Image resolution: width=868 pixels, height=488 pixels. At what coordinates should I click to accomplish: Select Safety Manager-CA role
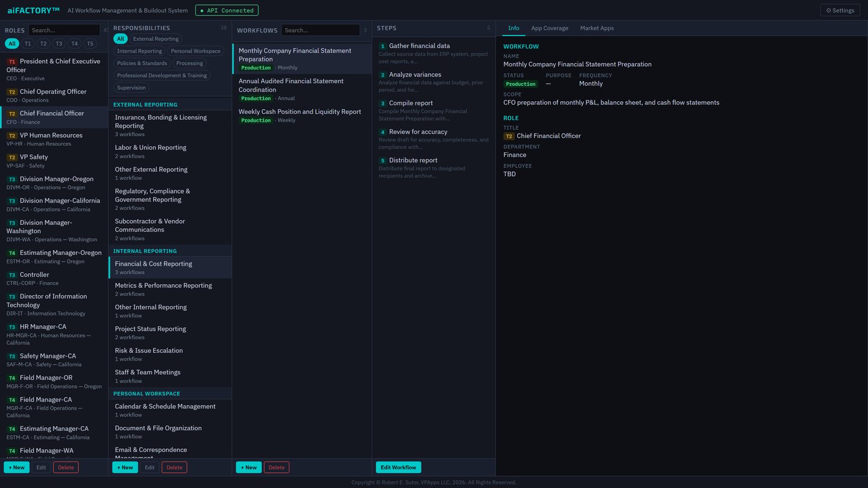(54, 360)
